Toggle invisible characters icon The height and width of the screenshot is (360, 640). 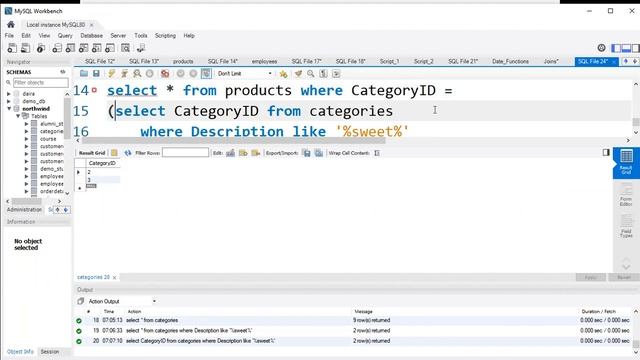[324, 73]
